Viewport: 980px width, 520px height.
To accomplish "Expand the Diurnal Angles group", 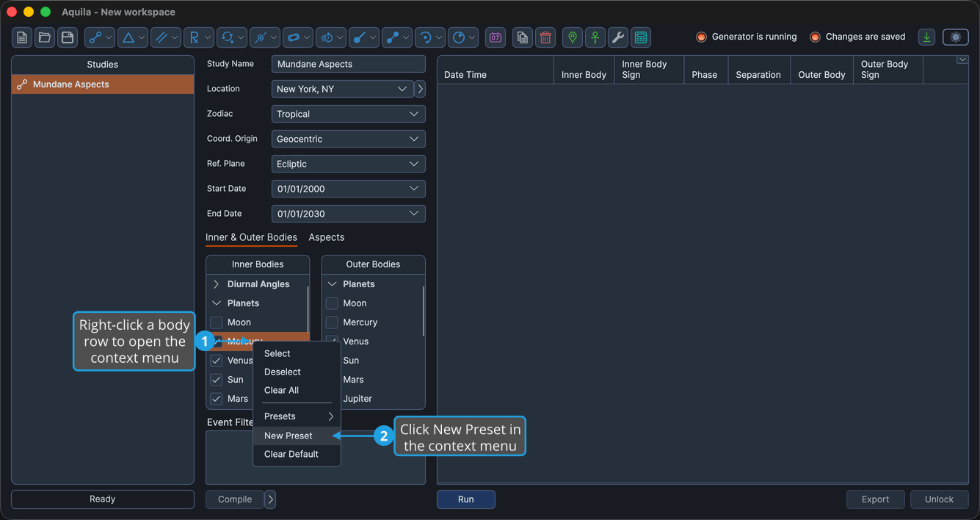I will tap(217, 284).
